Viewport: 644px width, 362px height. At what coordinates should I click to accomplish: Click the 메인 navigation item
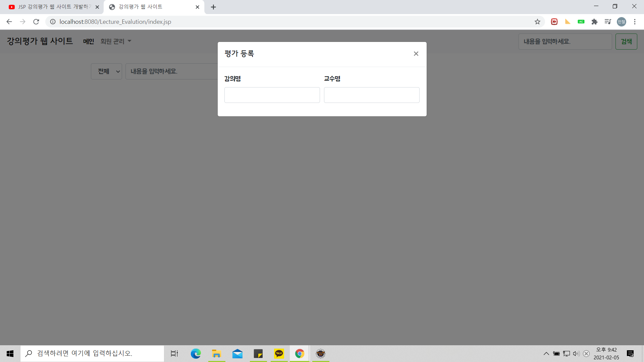tap(89, 41)
